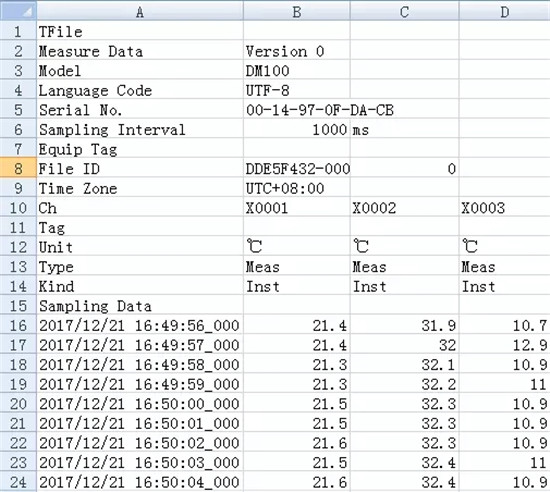Select column B header
This screenshot has width=550, height=492.
296,11
